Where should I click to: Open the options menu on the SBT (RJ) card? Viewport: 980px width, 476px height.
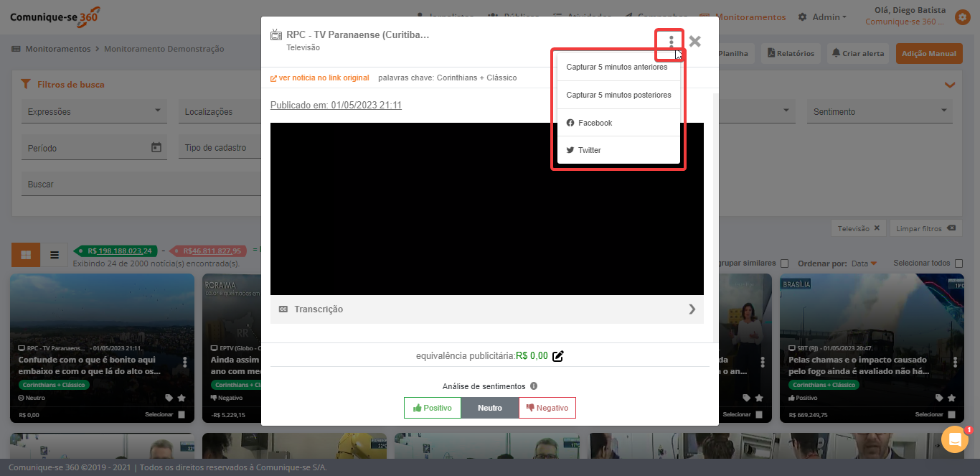(x=955, y=362)
